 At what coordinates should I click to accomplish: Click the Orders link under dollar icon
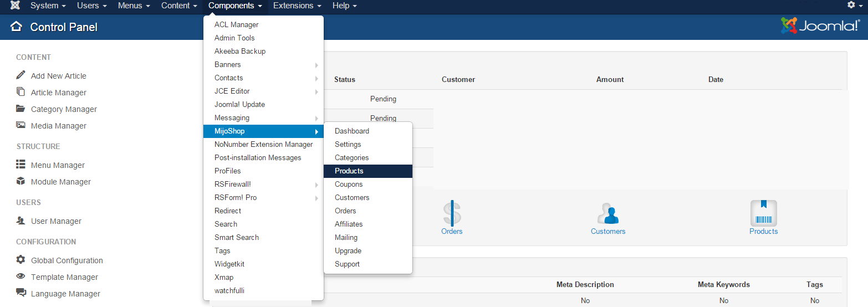click(x=452, y=231)
